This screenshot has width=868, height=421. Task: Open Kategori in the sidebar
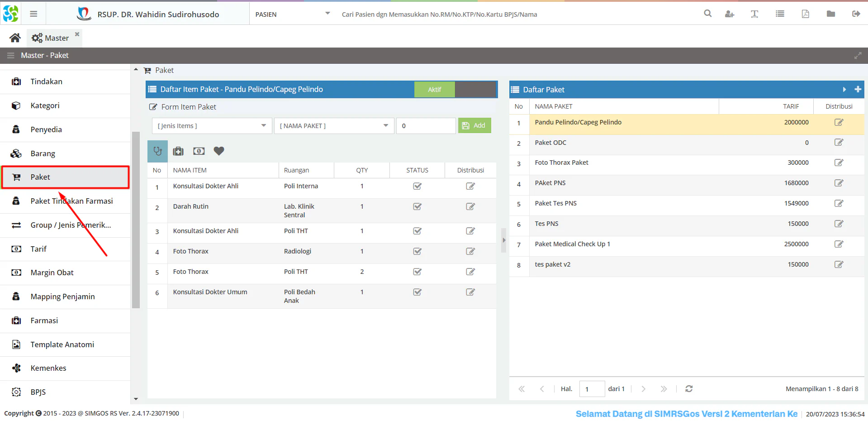[x=65, y=106]
